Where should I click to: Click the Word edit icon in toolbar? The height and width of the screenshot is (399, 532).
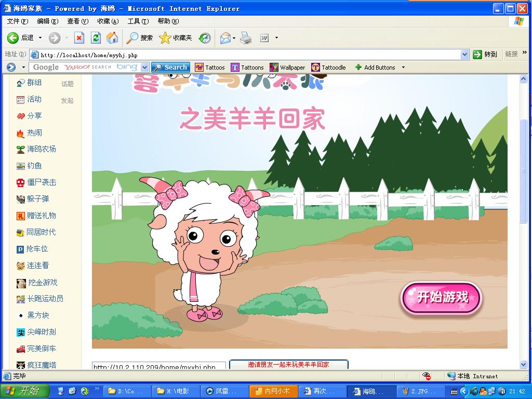tap(264, 37)
